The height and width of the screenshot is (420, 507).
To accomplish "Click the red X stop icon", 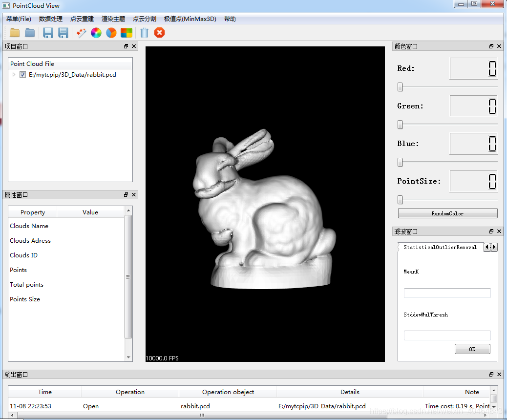I will click(159, 33).
